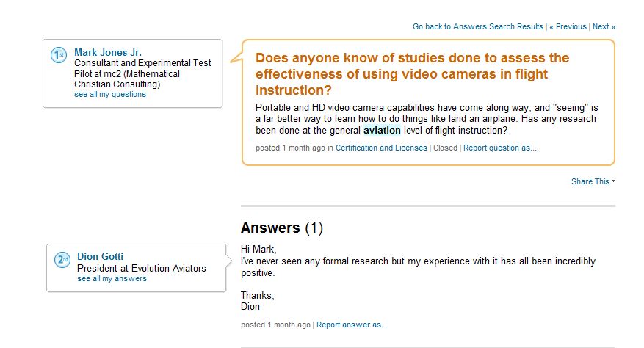Click the 1st degree connection badge icon
The height and width of the screenshot is (348, 644).
click(58, 55)
